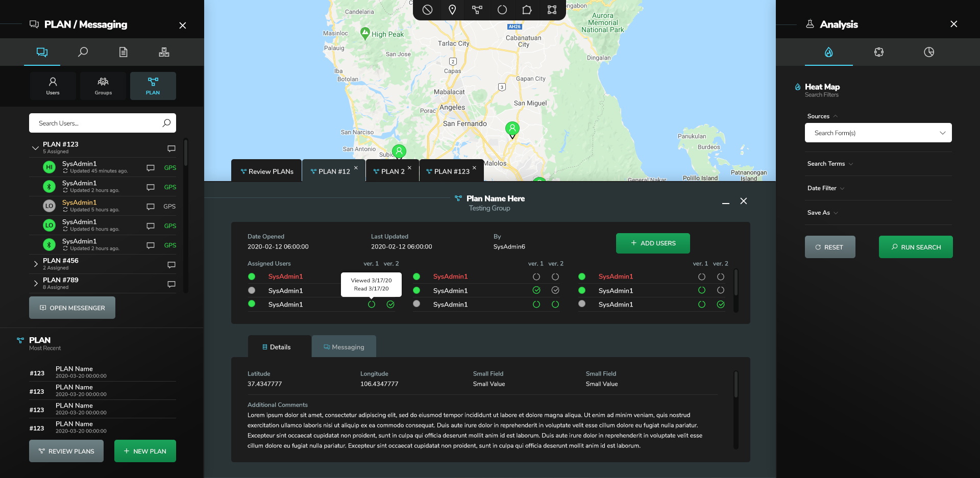The image size is (980, 478).
Task: Select the rectangle selection tool on the map toolbar
Action: [552, 10]
